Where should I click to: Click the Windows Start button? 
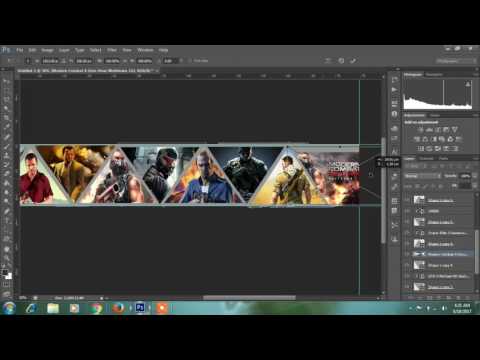[9, 308]
